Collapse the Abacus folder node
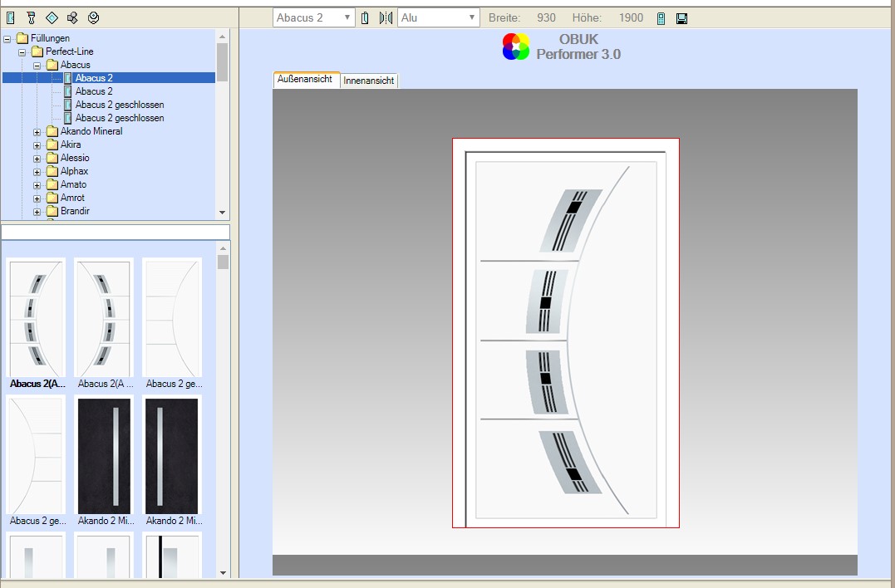This screenshot has height=588, width=895. [x=37, y=66]
